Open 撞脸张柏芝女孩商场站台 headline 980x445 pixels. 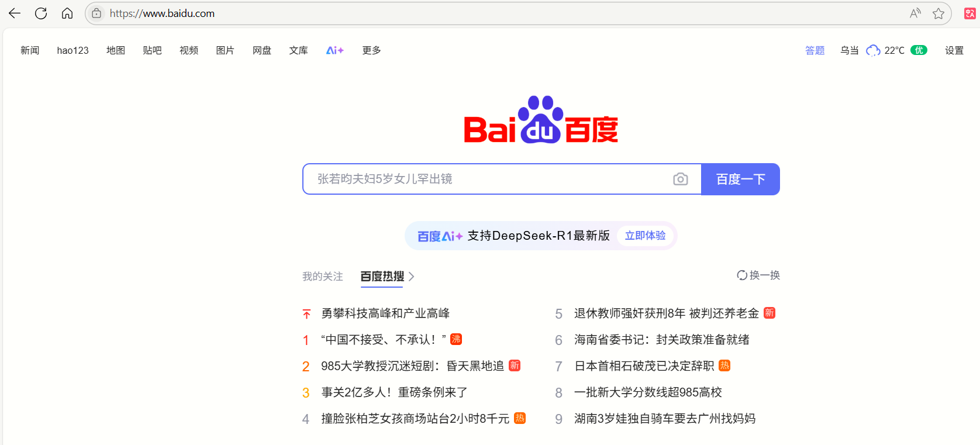(x=415, y=419)
